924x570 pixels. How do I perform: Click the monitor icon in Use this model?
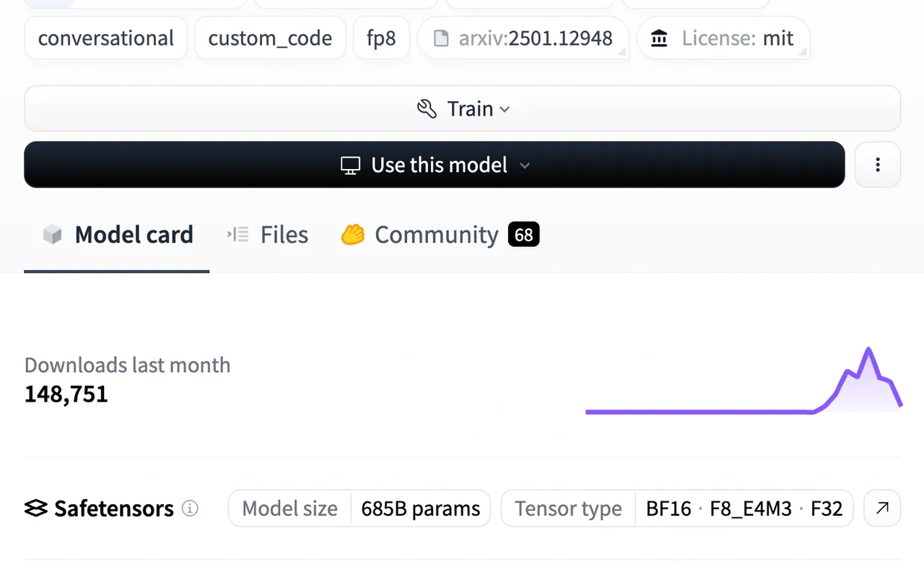[x=350, y=165]
